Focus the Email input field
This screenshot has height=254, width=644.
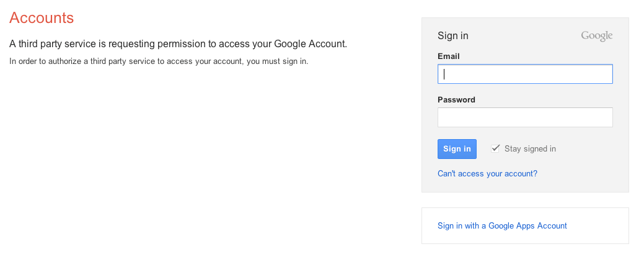[x=525, y=75]
